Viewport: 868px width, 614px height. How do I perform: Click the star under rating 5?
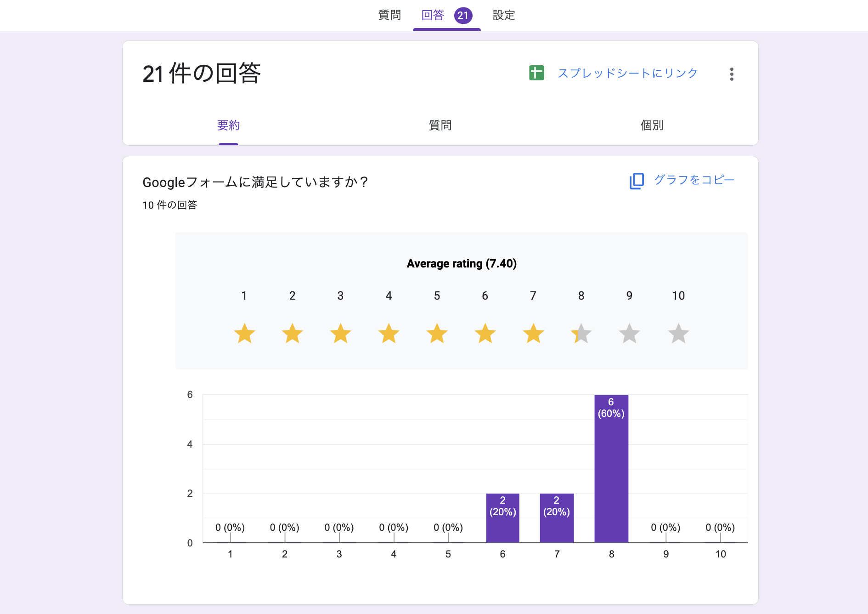437,333
